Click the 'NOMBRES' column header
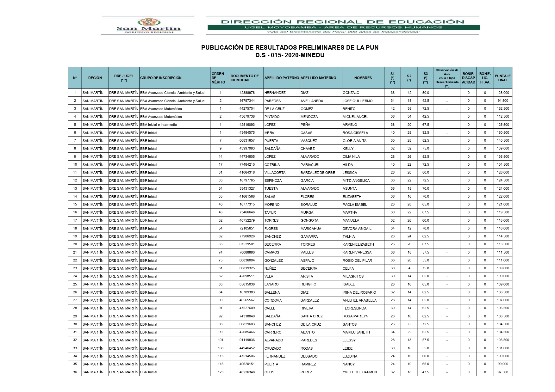Image resolution: width=555 pixels, height=392 pixels. click(363, 78)
